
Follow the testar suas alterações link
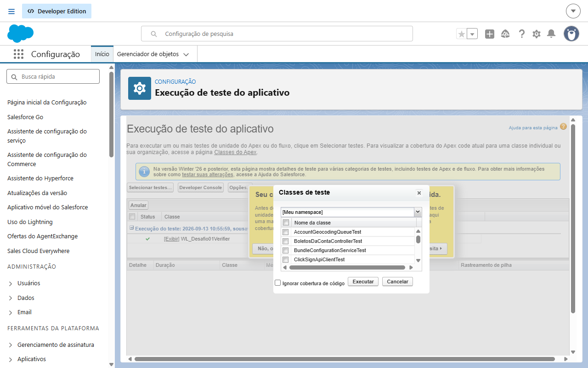point(208,175)
